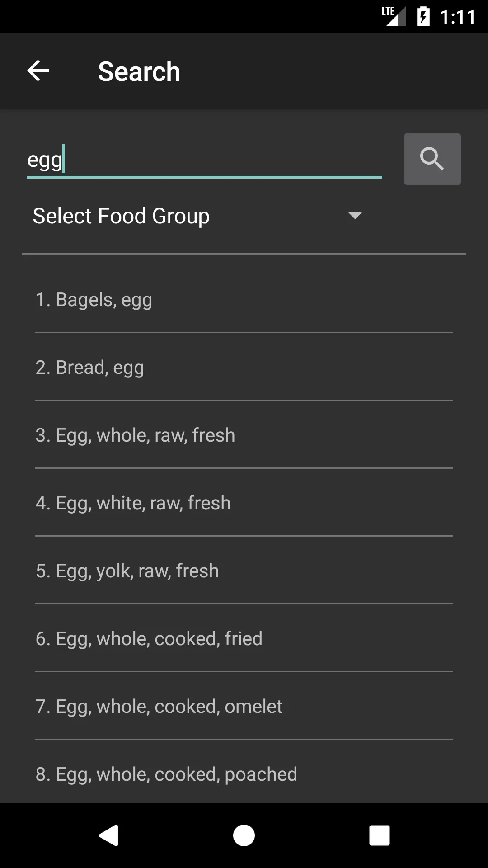The width and height of the screenshot is (488, 868).
Task: Tap the back arrow in the Search header
Action: 38,71
